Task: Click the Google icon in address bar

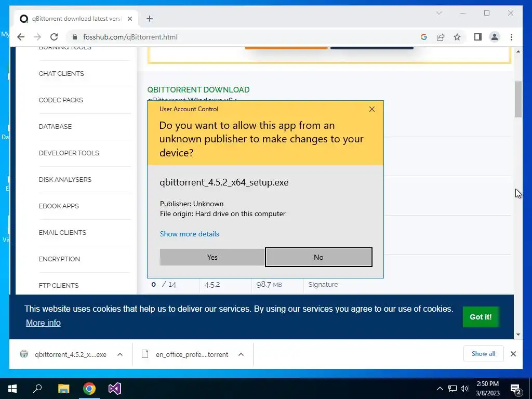Action: tap(424, 37)
